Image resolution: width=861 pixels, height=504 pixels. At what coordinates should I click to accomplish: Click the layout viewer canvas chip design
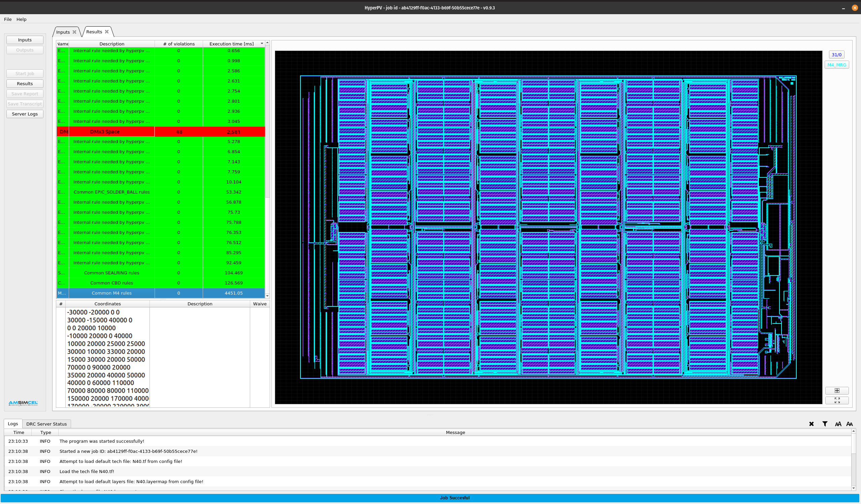tap(549, 227)
